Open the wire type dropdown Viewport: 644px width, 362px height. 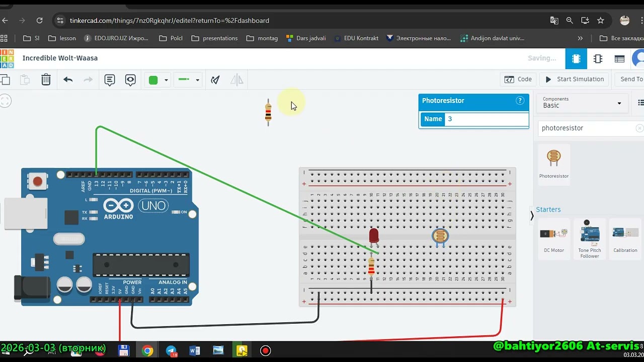(188, 80)
